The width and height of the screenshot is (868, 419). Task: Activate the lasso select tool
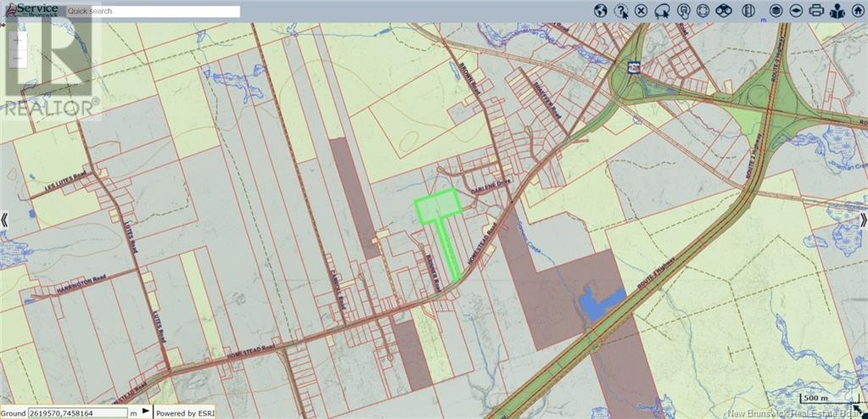[662, 11]
